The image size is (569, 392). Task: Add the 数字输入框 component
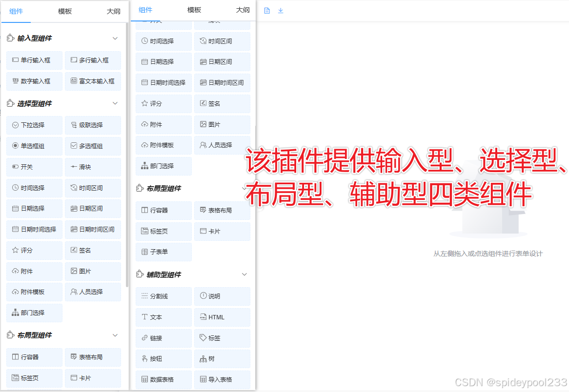click(x=35, y=81)
